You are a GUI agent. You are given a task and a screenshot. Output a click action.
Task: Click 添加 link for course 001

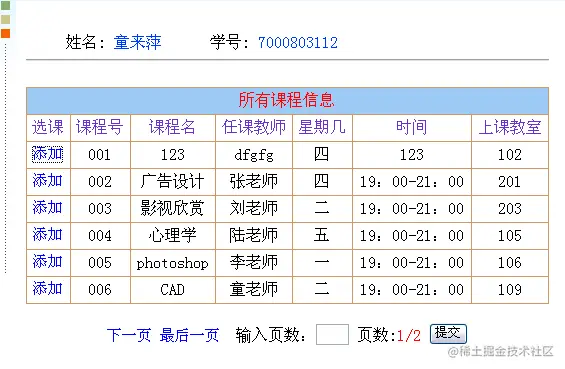(x=48, y=154)
